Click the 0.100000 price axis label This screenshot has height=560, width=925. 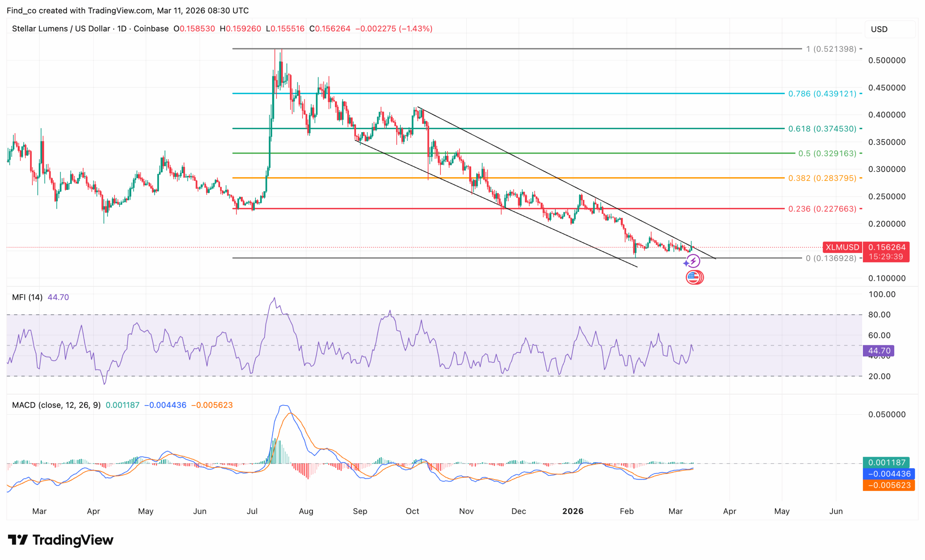(x=887, y=278)
